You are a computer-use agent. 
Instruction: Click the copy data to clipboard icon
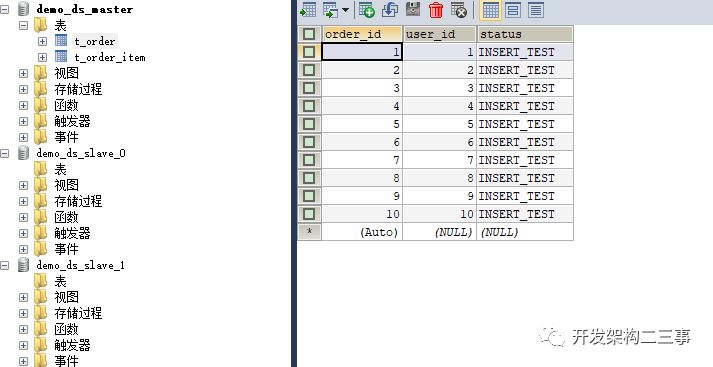coord(331,10)
